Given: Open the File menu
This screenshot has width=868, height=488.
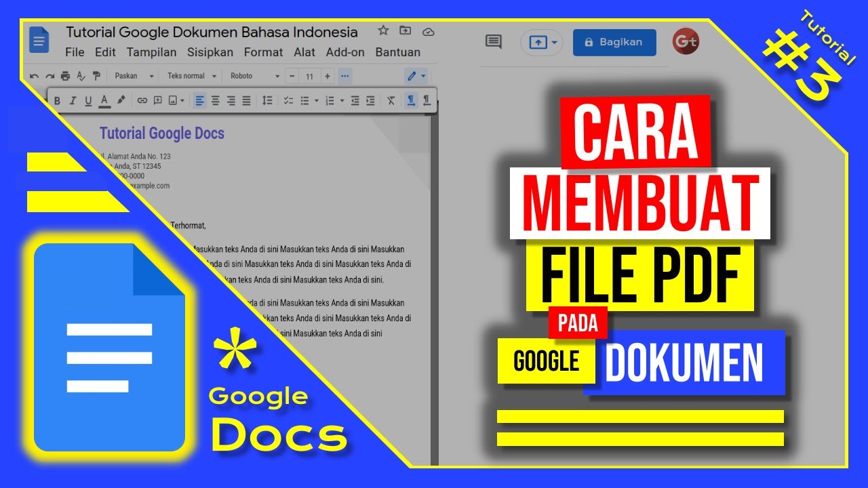Looking at the screenshot, I should tap(75, 52).
